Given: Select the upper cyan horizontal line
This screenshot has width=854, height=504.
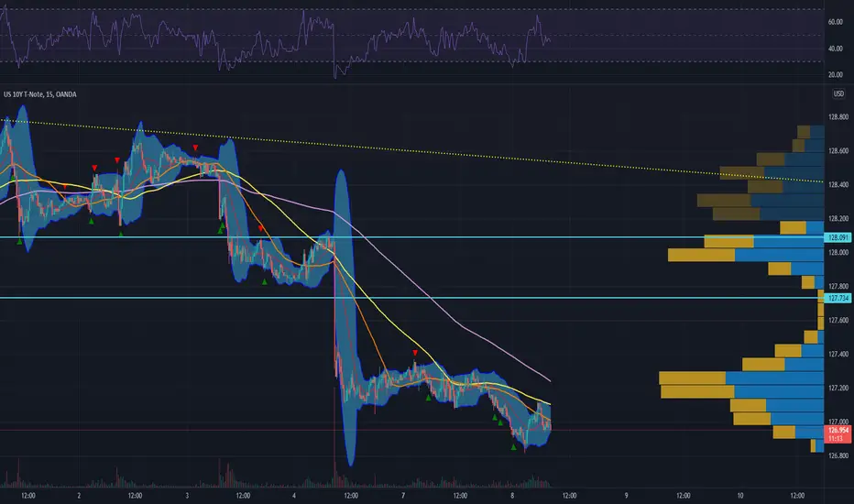Looking at the screenshot, I should 411,237.
